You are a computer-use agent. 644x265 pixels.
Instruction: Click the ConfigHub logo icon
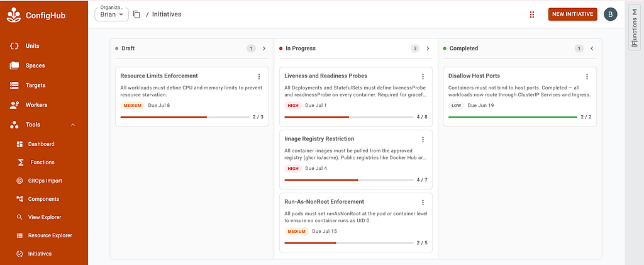pyautogui.click(x=14, y=15)
